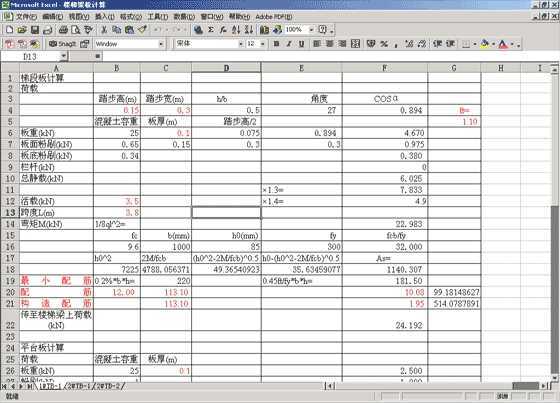The height and width of the screenshot is (403, 560).
Task: Open the Office Assistant help icon
Action: (323, 30)
